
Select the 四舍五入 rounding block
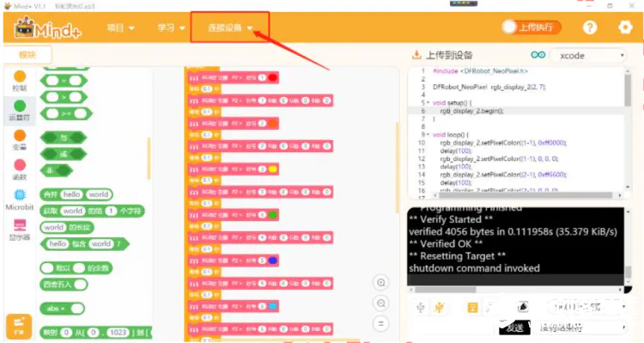pyautogui.click(x=64, y=285)
